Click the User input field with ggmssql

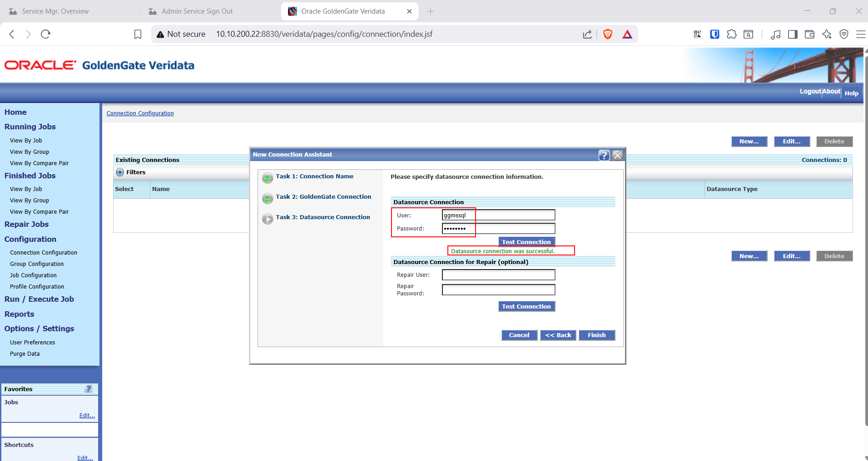pyautogui.click(x=498, y=215)
